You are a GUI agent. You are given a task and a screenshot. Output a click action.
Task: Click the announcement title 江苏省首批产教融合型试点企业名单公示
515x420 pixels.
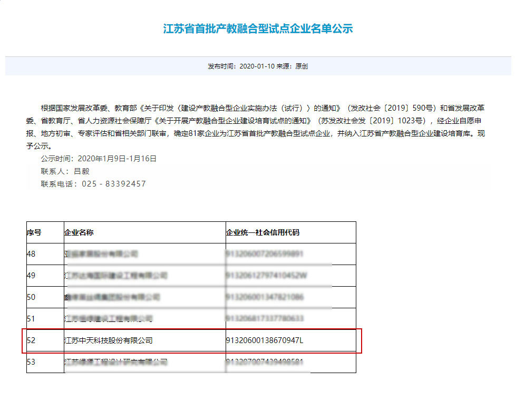[x=257, y=29]
